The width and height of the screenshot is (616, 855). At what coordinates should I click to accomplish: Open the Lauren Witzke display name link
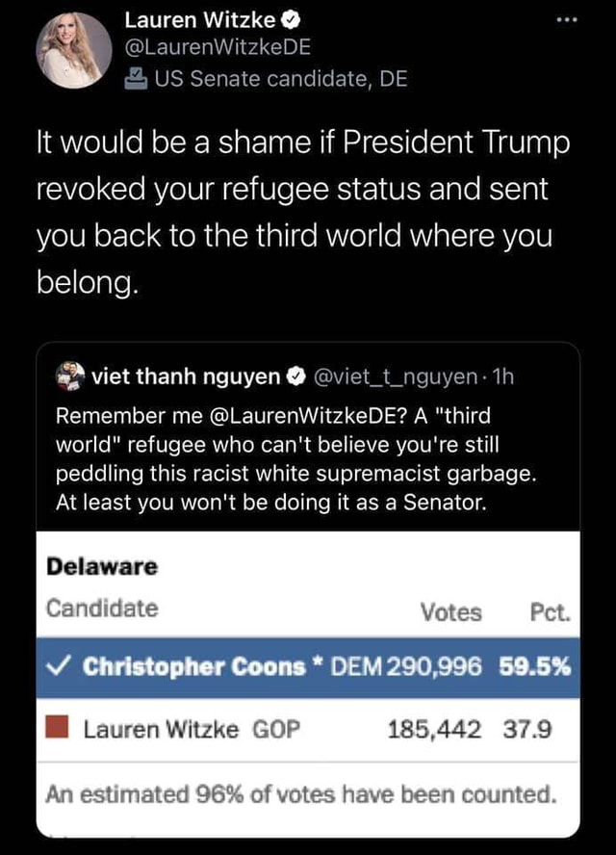pos(201,18)
